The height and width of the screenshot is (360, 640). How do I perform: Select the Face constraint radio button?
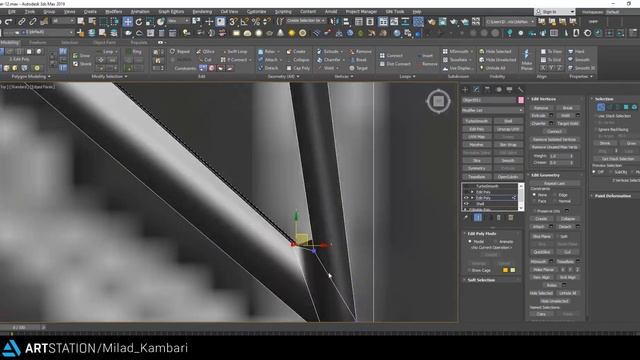pyautogui.click(x=534, y=201)
